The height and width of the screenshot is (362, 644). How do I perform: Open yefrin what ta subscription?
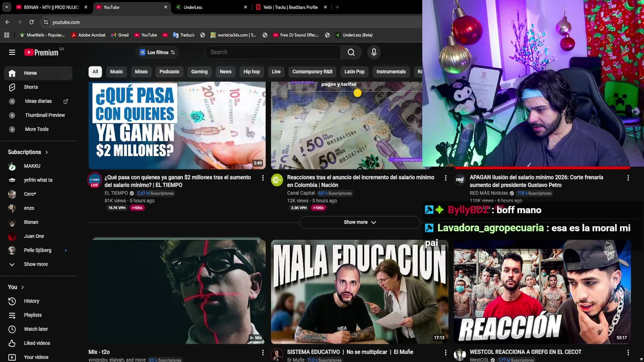click(x=38, y=180)
